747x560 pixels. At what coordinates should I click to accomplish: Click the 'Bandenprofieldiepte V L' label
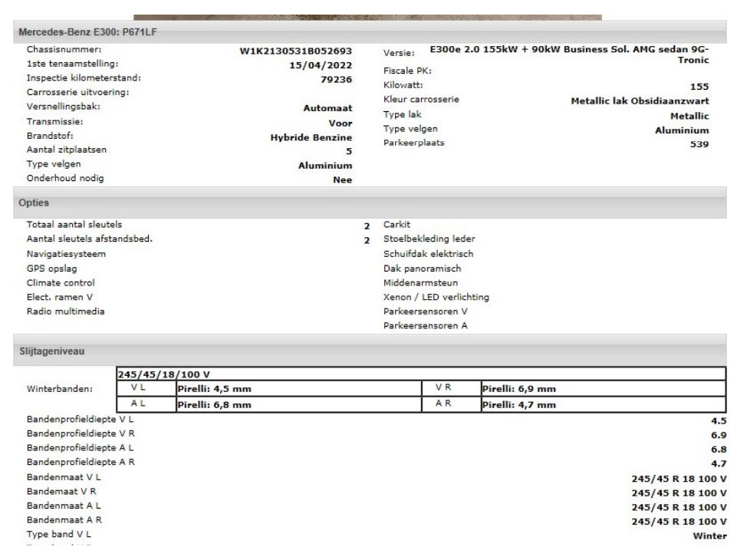tap(80, 420)
